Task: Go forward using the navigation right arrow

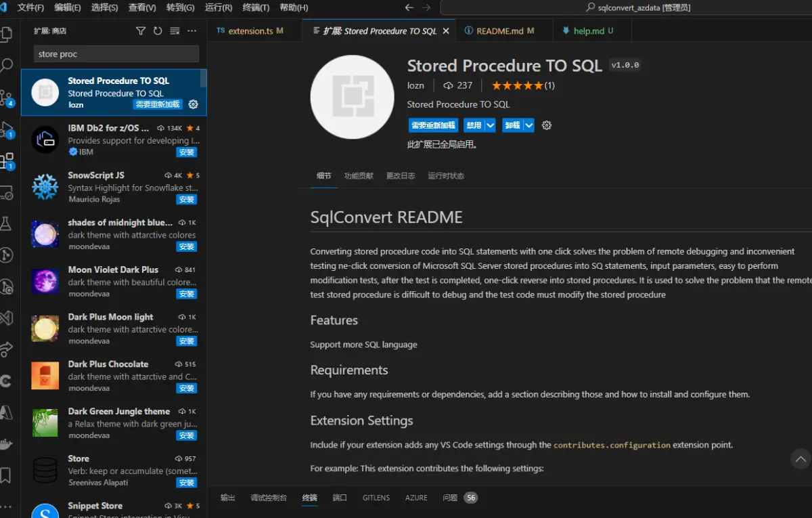Action: pos(426,7)
